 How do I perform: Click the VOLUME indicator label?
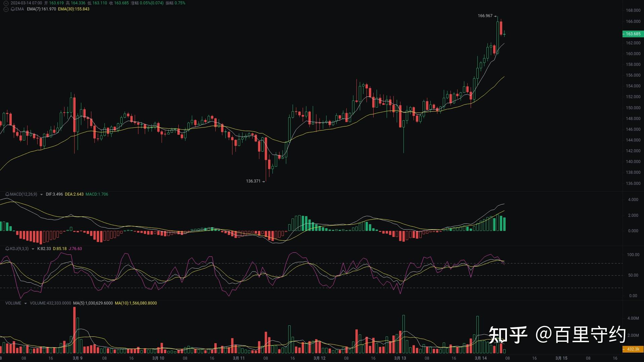pos(13,303)
